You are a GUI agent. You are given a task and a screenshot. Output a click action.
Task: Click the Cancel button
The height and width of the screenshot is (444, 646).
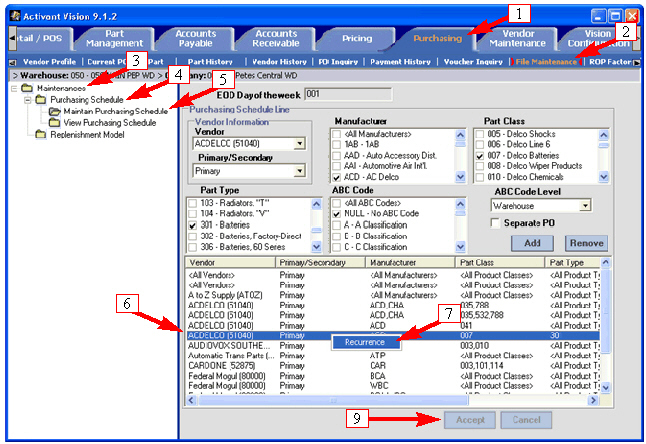pyautogui.click(x=526, y=420)
